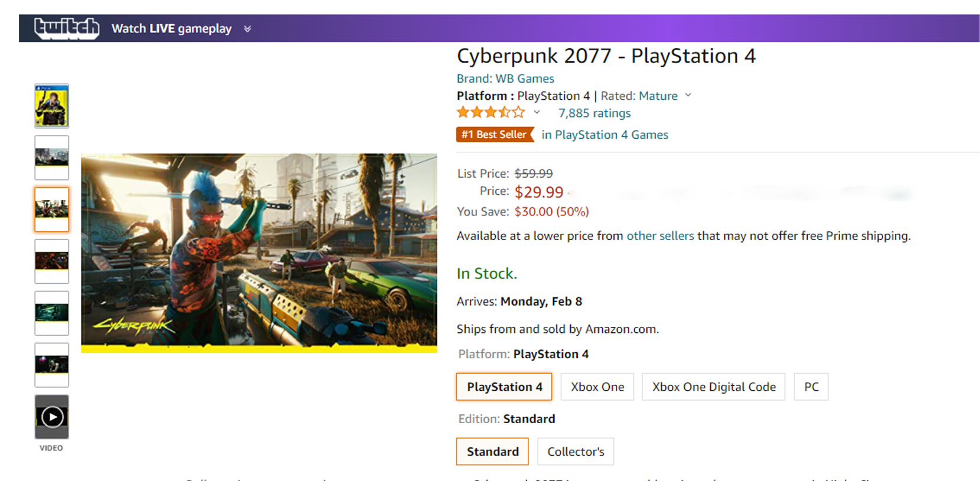Open the other sellers link
Viewport: 980px width, 481px height.
pyautogui.click(x=660, y=235)
